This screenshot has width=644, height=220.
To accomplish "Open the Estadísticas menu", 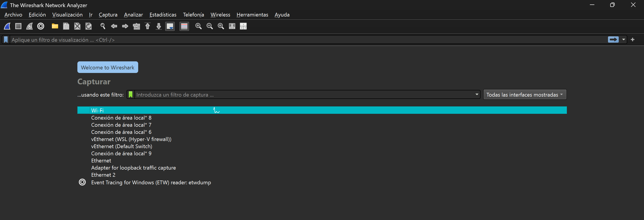I will point(163,15).
